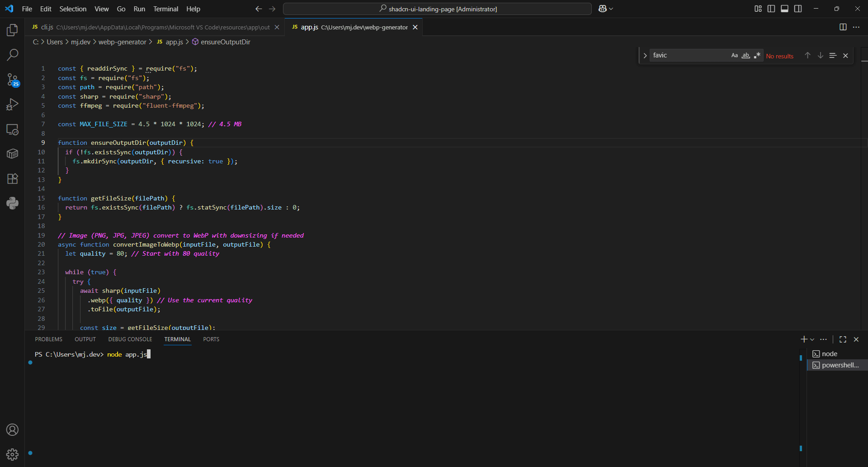This screenshot has height=467, width=868.
Task: Open the Explorer view in activity bar
Action: 12,30
